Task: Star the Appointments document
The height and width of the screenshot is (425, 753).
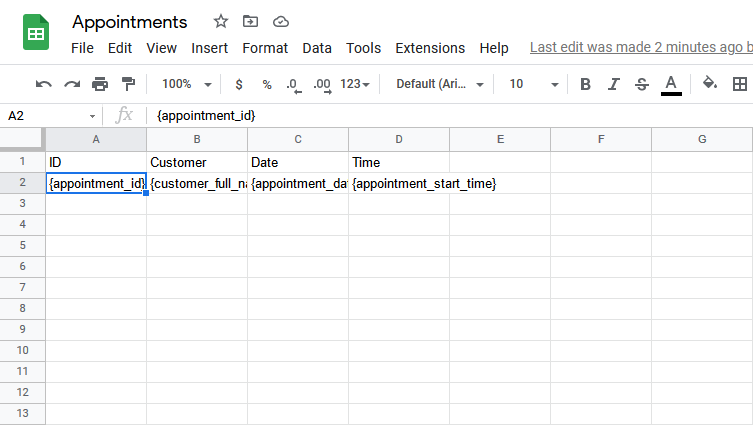Action: point(221,21)
